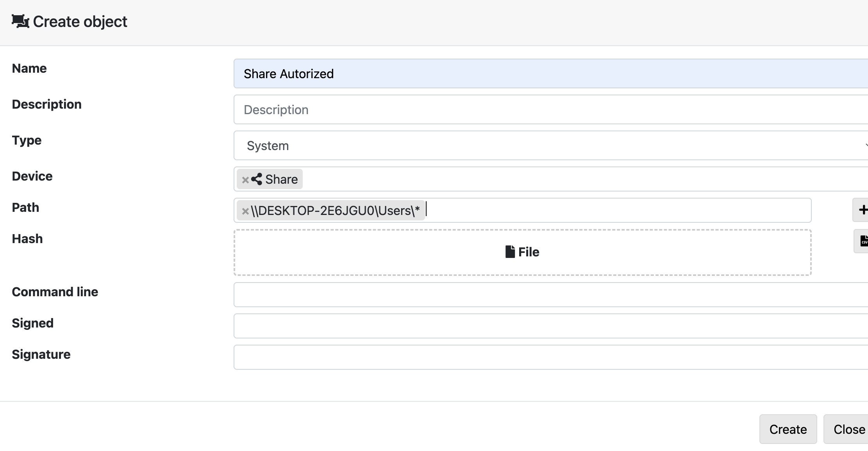
Task: Click inside the Signature field
Action: tap(547, 357)
